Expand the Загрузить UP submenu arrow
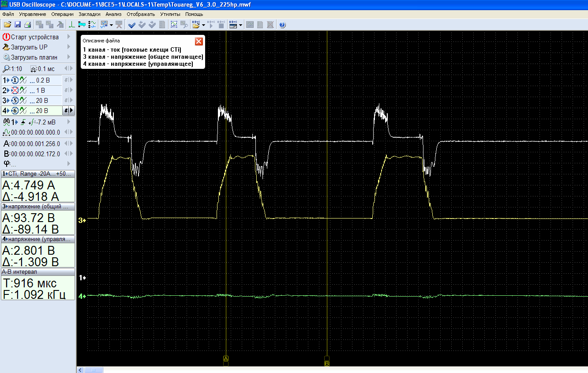Screen dimensions: 588x373 click(68, 47)
